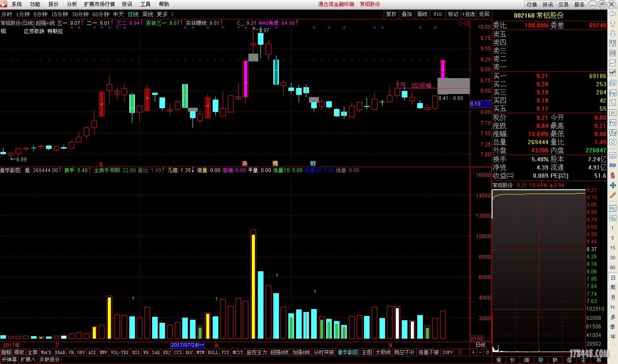
Task: Open the 扩展市场行情 menu
Action: pyautogui.click(x=99, y=4)
